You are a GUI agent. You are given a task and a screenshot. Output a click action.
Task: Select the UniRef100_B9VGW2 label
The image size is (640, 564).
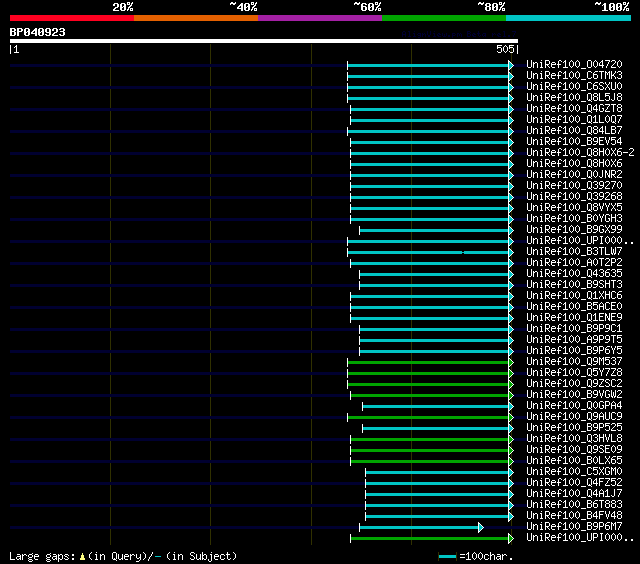pos(574,395)
